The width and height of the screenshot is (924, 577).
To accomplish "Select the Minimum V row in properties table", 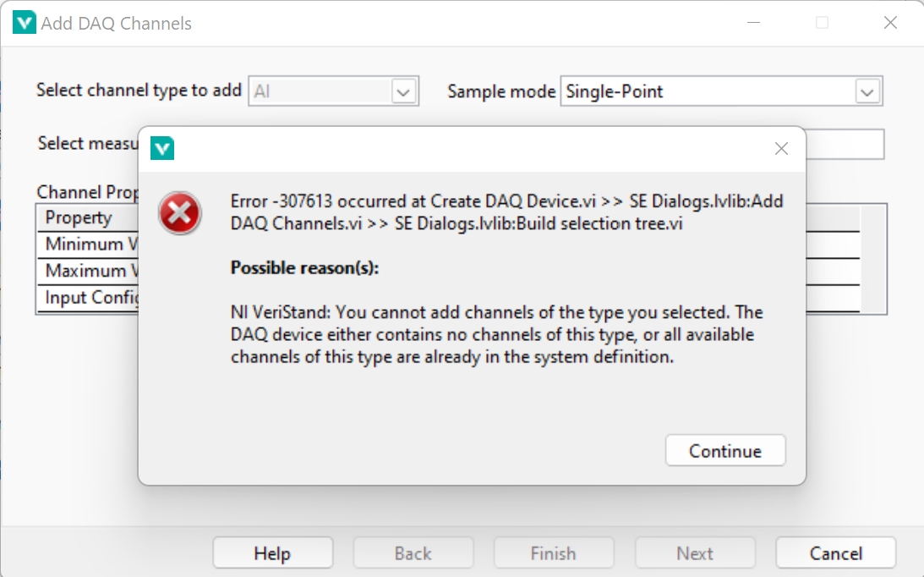I will pos(88,245).
